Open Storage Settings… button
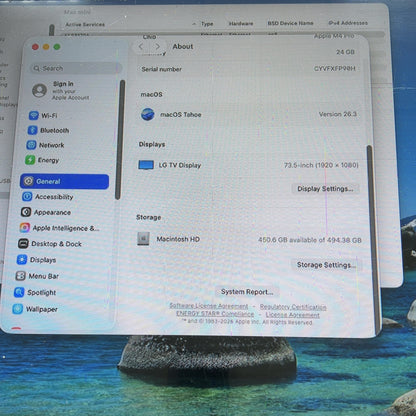416x416 pixels. 326,265
